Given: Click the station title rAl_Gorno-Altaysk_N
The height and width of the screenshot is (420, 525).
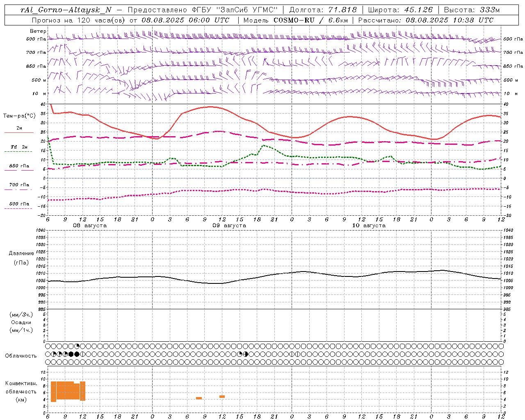Looking at the screenshot, I should 66,10.
